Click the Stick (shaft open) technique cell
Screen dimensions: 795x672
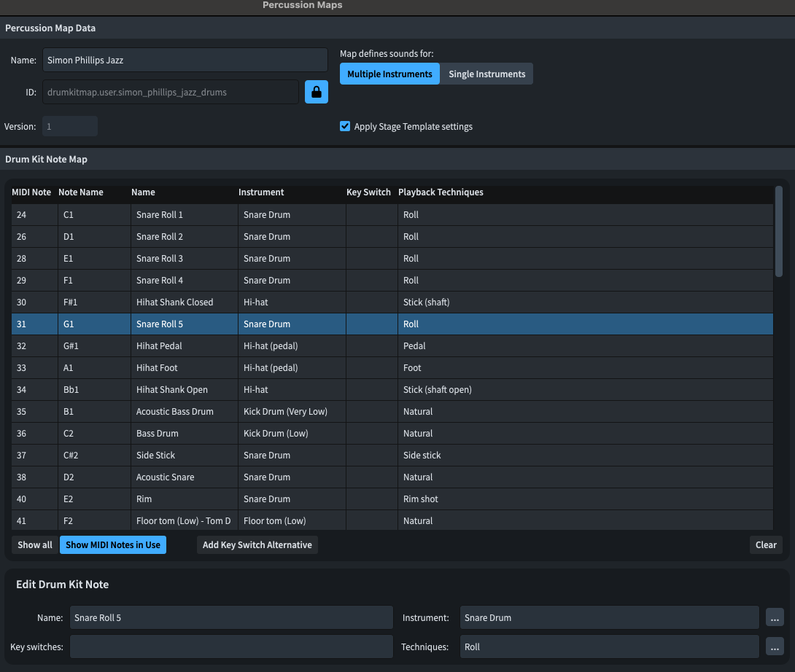(x=586, y=389)
